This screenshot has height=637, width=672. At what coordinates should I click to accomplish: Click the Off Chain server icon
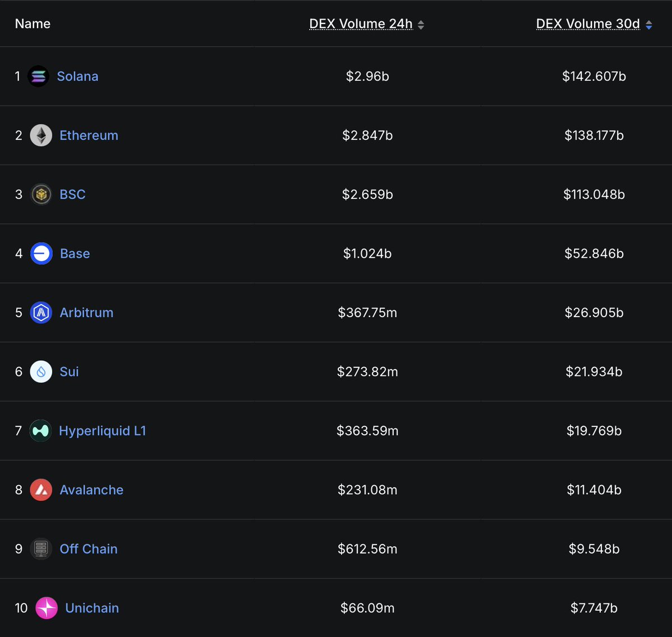click(x=40, y=548)
